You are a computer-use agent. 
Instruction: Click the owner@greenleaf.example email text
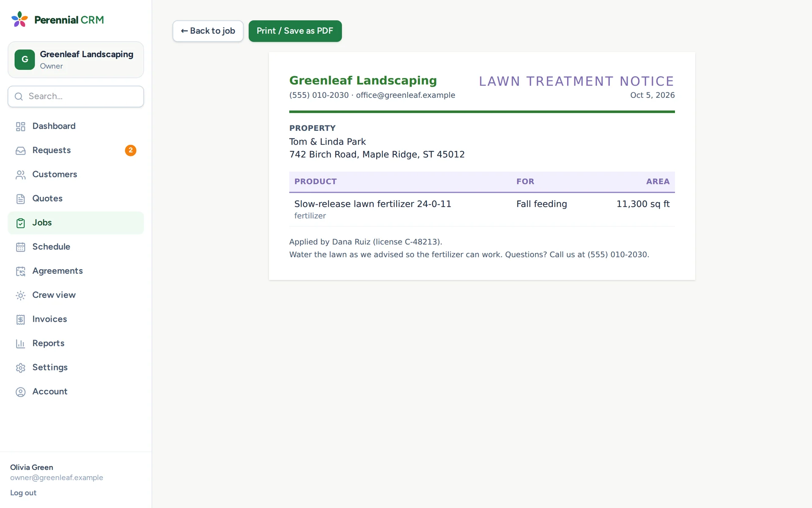[57, 478]
